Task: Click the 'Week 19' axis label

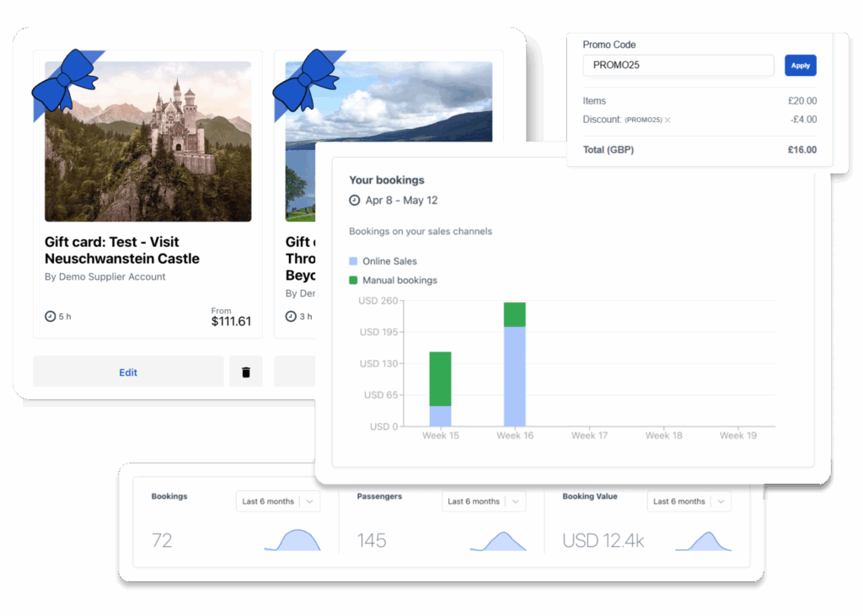Action: pyautogui.click(x=738, y=436)
